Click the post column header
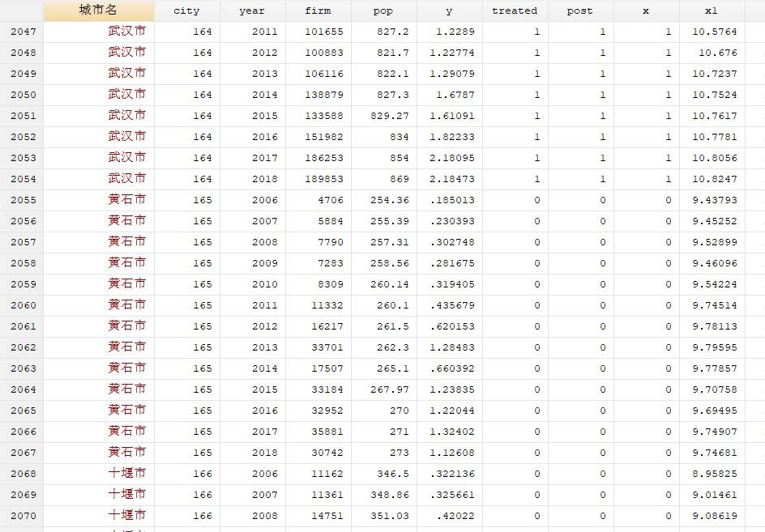Screen dimensions: 765x532 [x=580, y=11]
